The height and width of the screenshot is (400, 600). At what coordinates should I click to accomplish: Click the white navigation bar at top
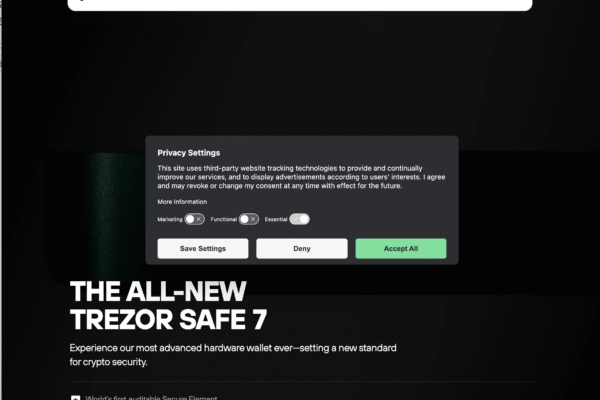coord(300,5)
